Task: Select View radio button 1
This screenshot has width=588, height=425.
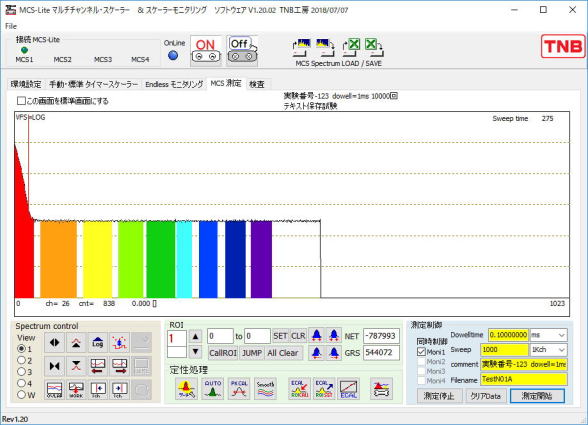Action: click(x=21, y=349)
